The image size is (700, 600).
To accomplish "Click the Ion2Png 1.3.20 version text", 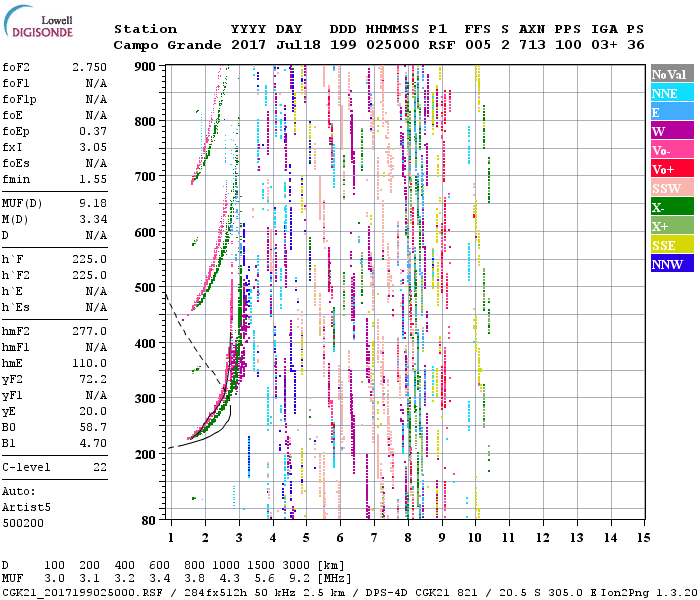I will 649,592.
